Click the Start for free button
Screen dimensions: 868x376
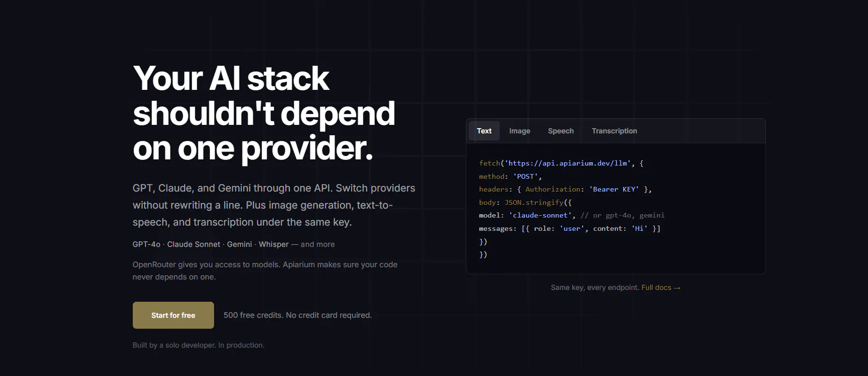[173, 315]
